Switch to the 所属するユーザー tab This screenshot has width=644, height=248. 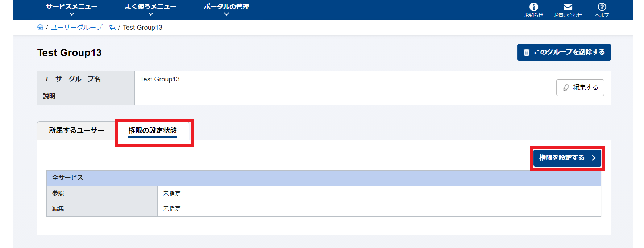tap(76, 130)
